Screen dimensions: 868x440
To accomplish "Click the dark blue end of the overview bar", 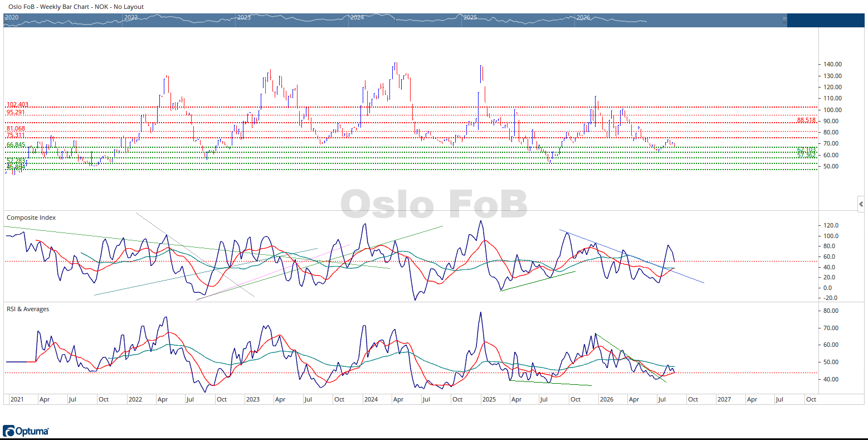I will click(826, 20).
